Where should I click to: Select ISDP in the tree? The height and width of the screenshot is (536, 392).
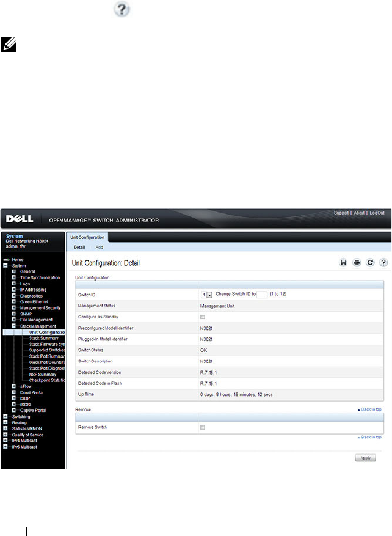(25, 398)
